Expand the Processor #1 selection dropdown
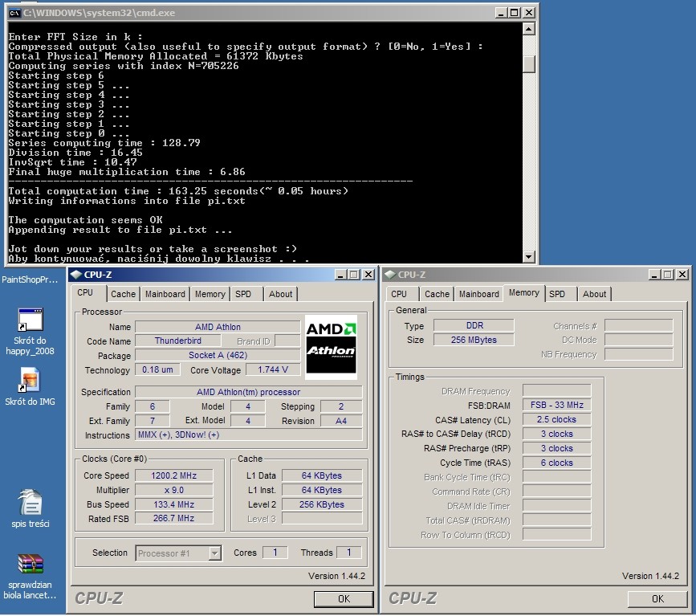The image size is (696, 616). pyautogui.click(x=214, y=553)
